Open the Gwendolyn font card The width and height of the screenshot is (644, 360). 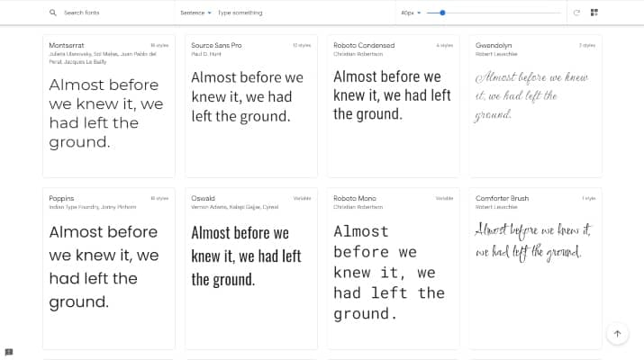[536, 106]
